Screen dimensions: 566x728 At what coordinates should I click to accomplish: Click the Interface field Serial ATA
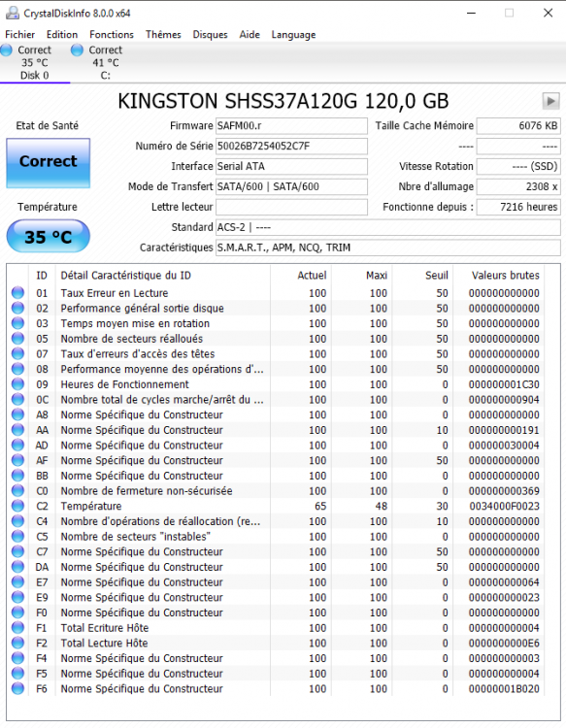click(291, 166)
